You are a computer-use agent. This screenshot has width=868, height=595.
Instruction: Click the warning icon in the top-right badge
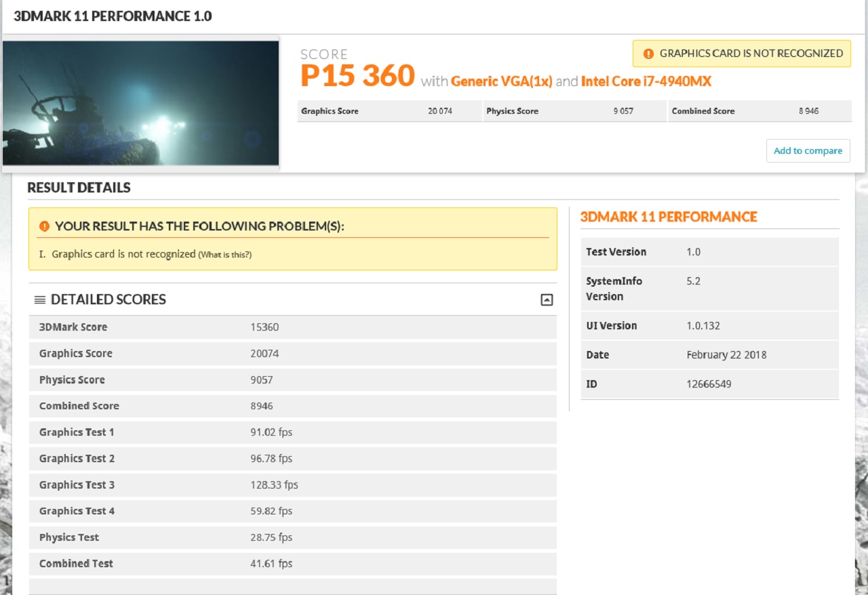[648, 54]
